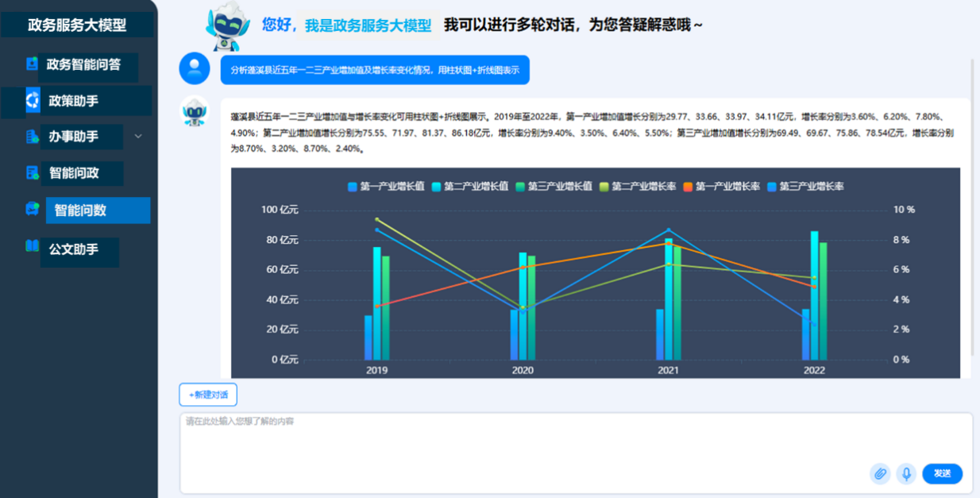Open the 办事助手 menu item
The image size is (980, 498).
pos(73,137)
